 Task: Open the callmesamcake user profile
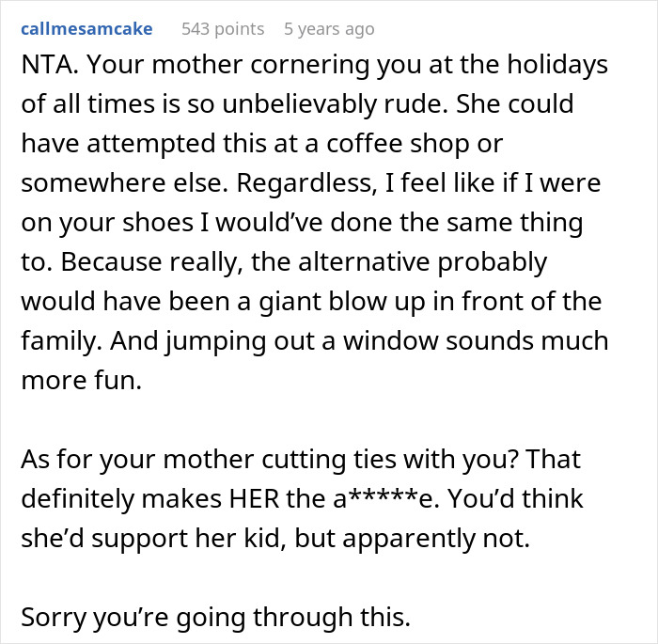86,29
